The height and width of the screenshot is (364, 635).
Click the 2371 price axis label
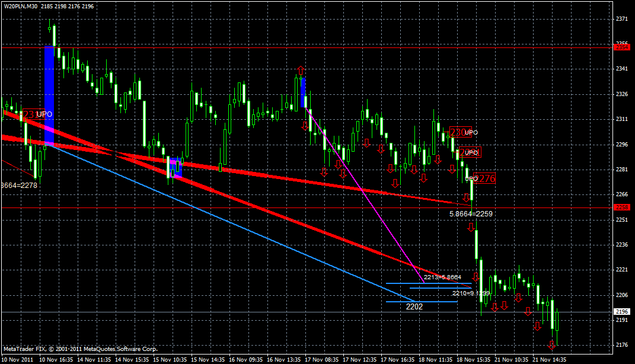click(621, 18)
